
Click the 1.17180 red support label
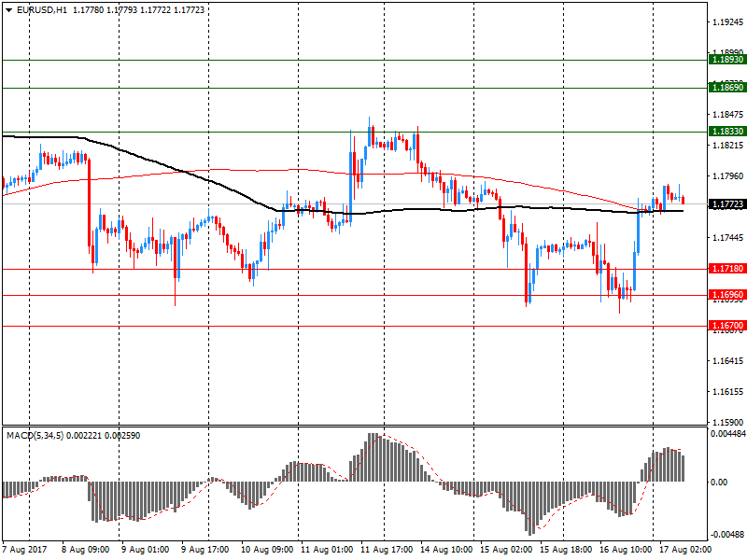click(x=727, y=269)
